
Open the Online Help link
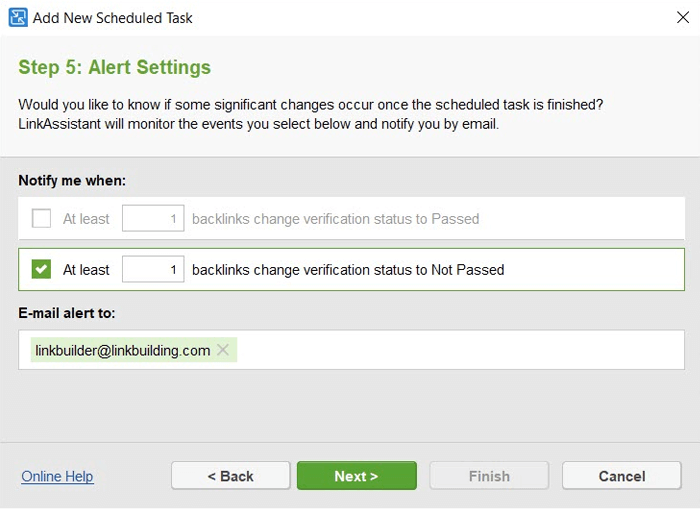(58, 476)
